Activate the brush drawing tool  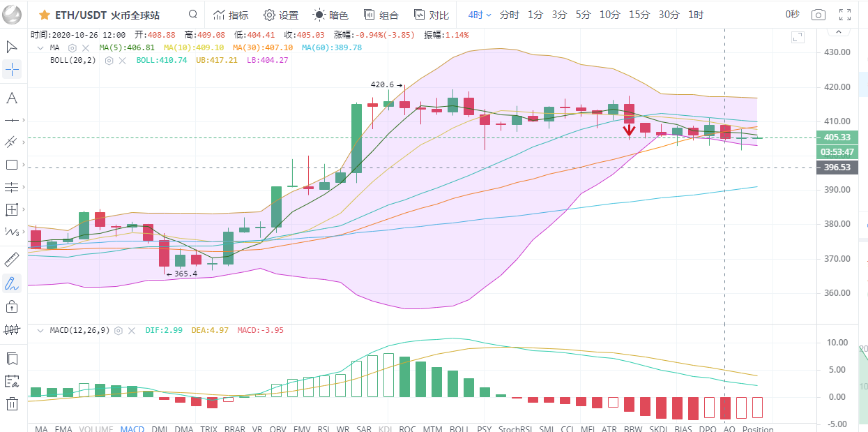tap(12, 283)
